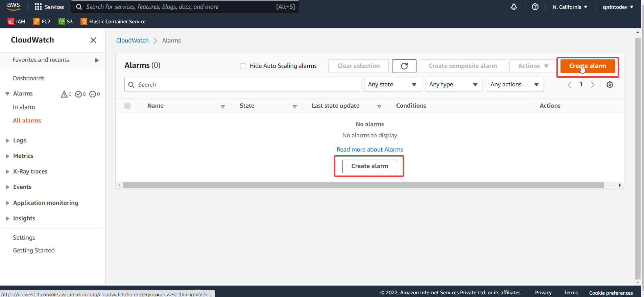
Task: Open Getting Started in sidebar
Action: coord(34,250)
